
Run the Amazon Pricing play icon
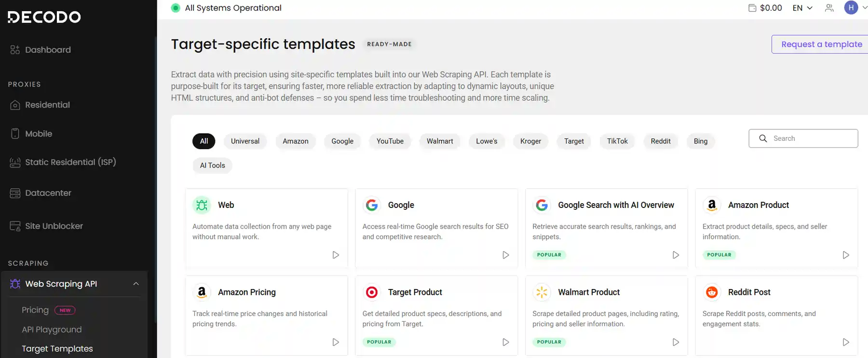[336, 342]
